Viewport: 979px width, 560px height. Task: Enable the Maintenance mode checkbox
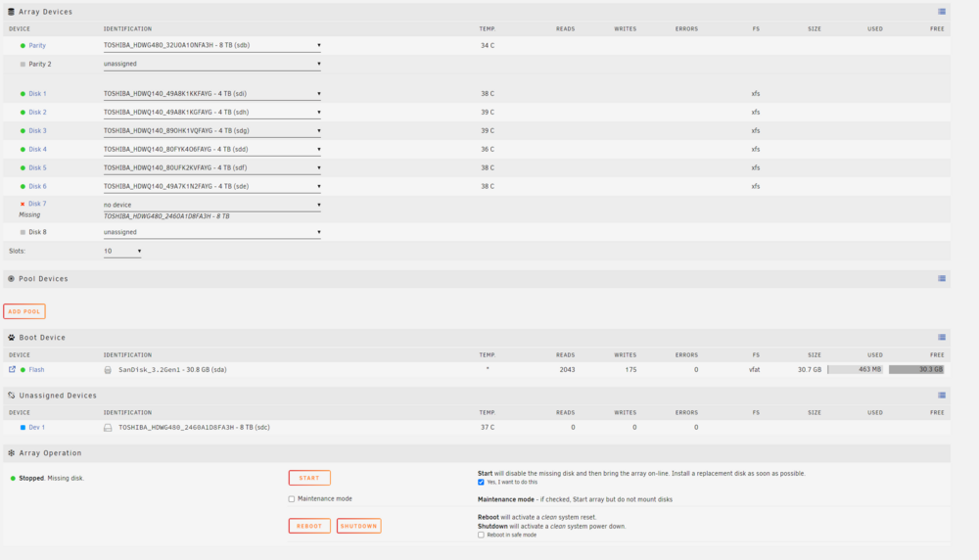[292, 499]
